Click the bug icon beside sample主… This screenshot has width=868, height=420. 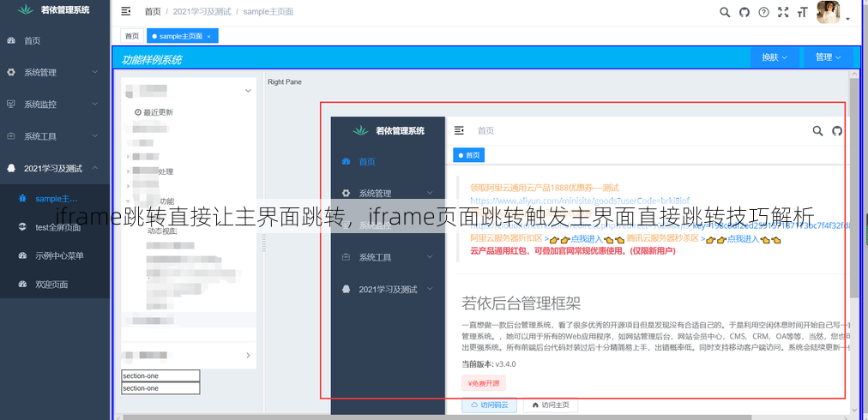click(x=22, y=198)
